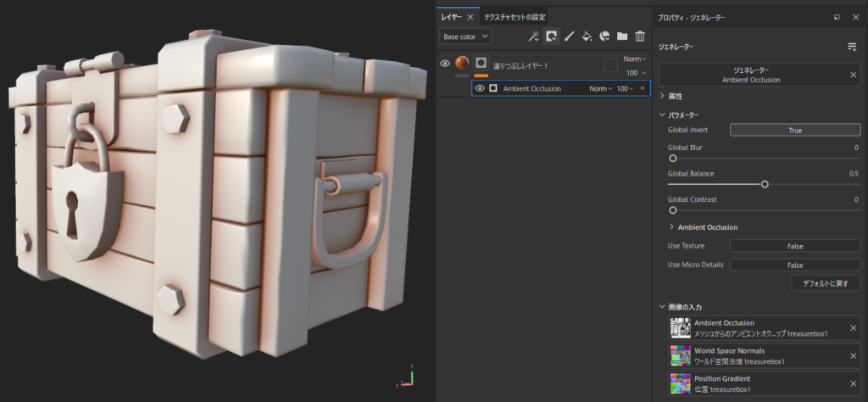Select the fill layer's mask thumbnail

click(481, 64)
